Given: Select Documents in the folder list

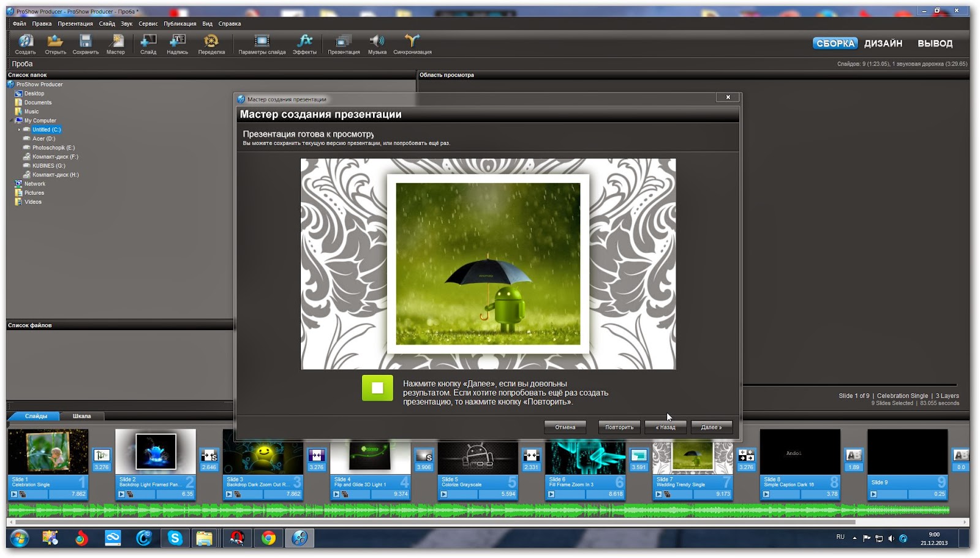Looking at the screenshot, I should (x=38, y=103).
